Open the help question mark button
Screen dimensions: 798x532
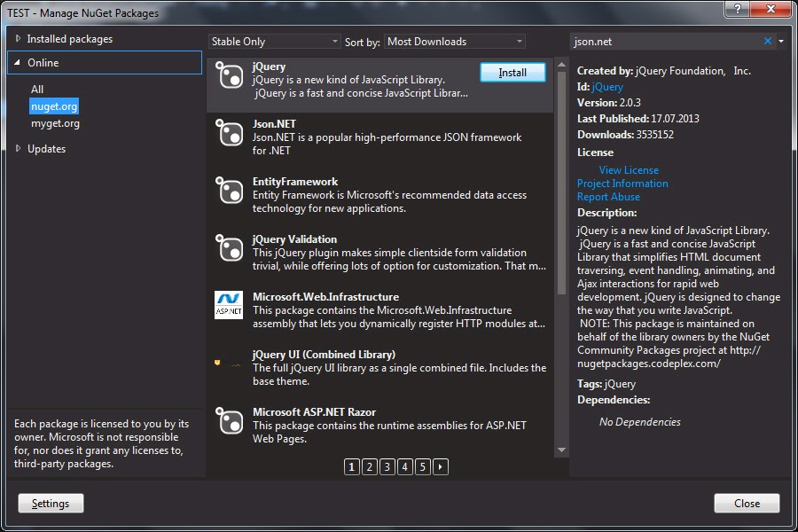point(737,9)
